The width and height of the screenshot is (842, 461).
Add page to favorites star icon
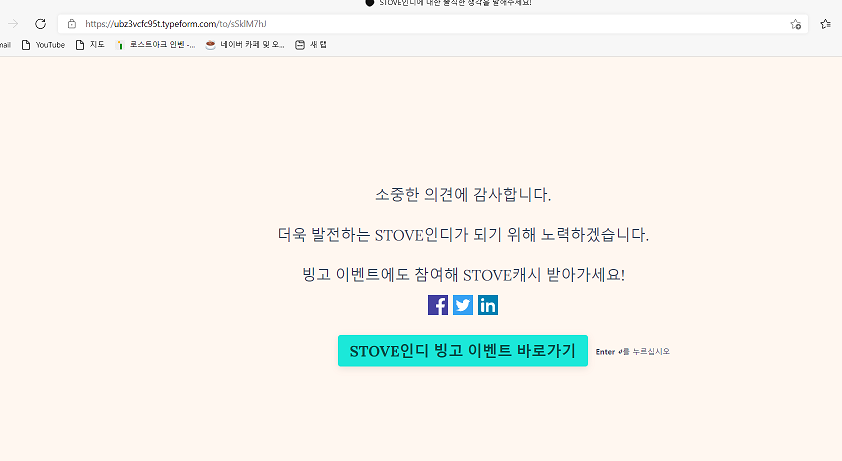pyautogui.click(x=795, y=24)
